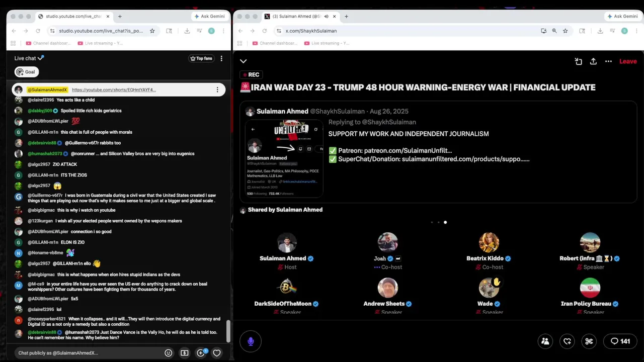Screen dimensions: 644x362
Task: Open a new tab in the YouTube Studio window
Action: pyautogui.click(x=120, y=16)
